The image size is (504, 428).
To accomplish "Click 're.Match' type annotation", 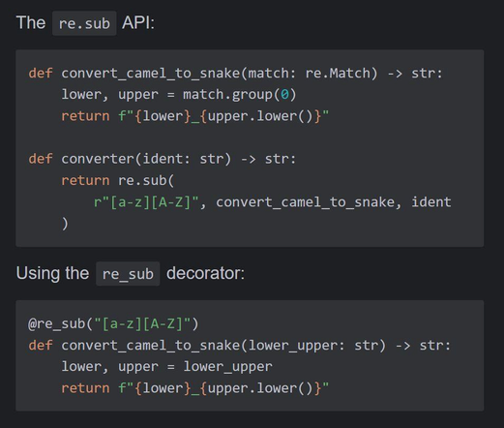I will (338, 74).
